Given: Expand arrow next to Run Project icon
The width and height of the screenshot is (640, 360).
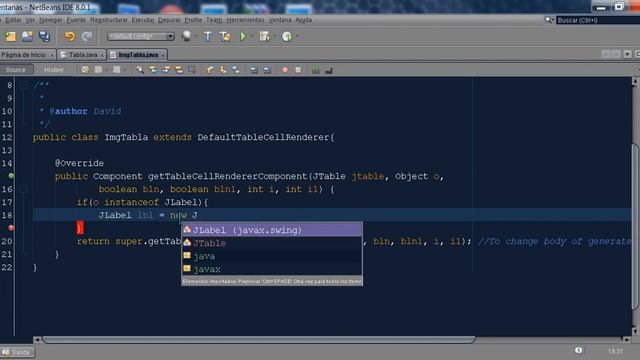Looking at the screenshot, I should 252,37.
